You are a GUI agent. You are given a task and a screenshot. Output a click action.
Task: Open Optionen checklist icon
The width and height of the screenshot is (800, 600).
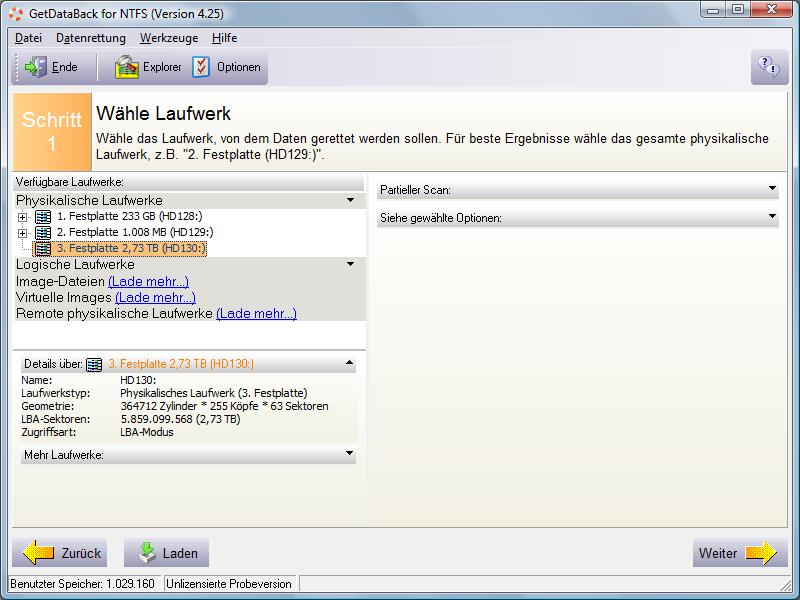pyautogui.click(x=201, y=67)
